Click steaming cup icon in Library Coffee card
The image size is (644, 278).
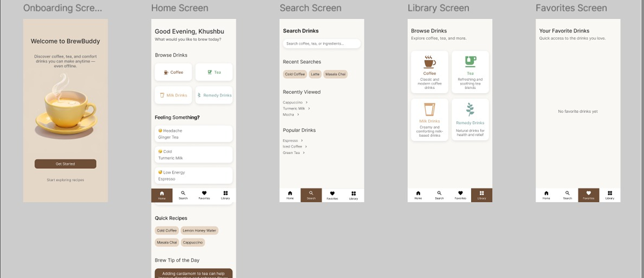[x=429, y=62]
